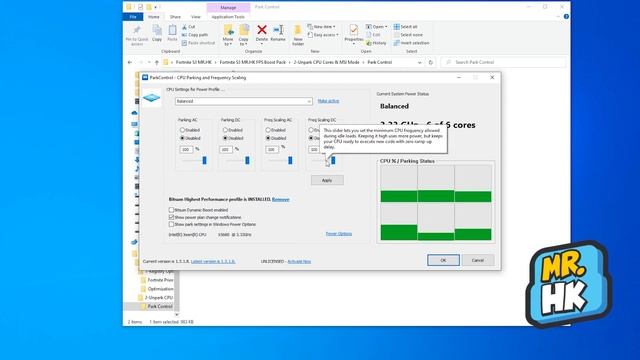Open the Copy to dropdown
This screenshot has height=360, width=640.
coord(244,42)
